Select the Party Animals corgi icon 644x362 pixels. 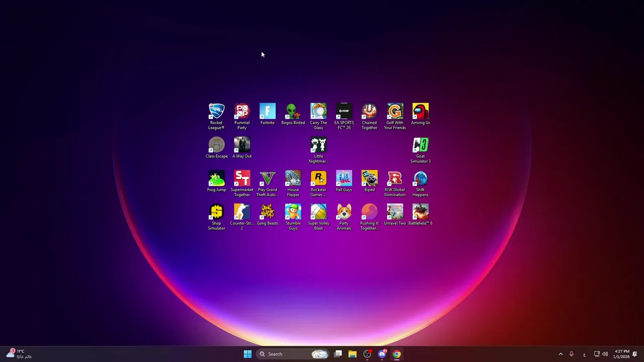(344, 218)
